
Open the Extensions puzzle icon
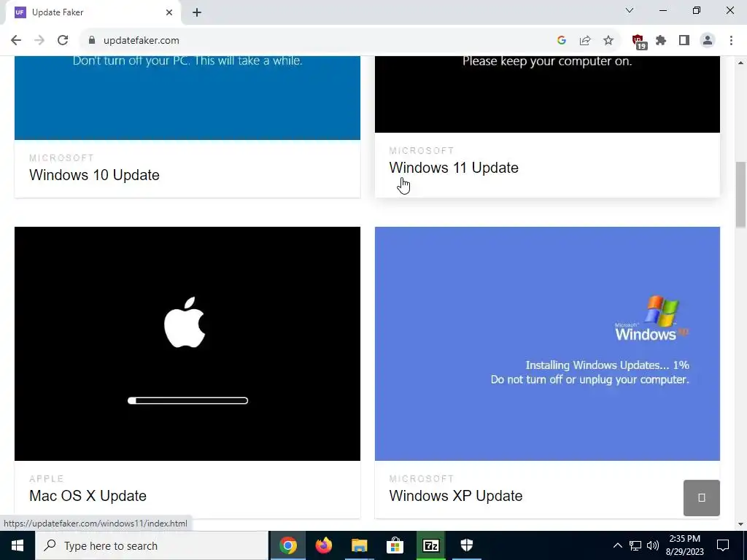point(661,41)
